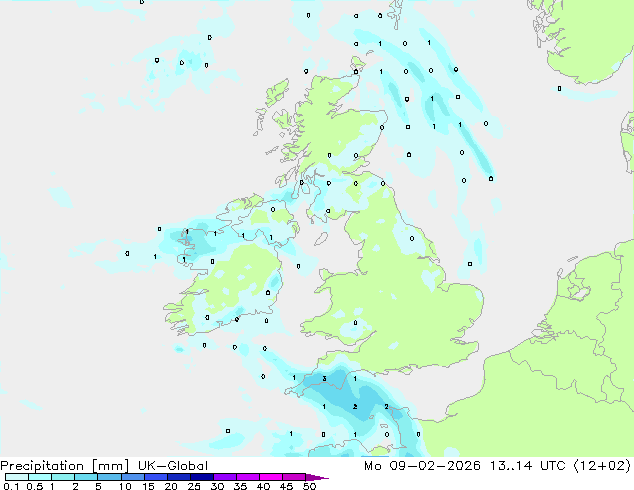Click the legend tick label '20'
Viewport: 634px width, 490px height.
pos(171,486)
